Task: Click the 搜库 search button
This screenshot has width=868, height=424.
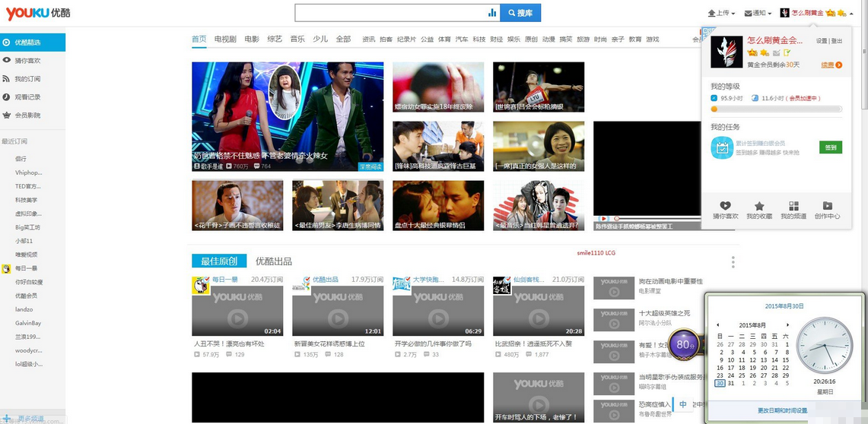Action: tap(520, 13)
